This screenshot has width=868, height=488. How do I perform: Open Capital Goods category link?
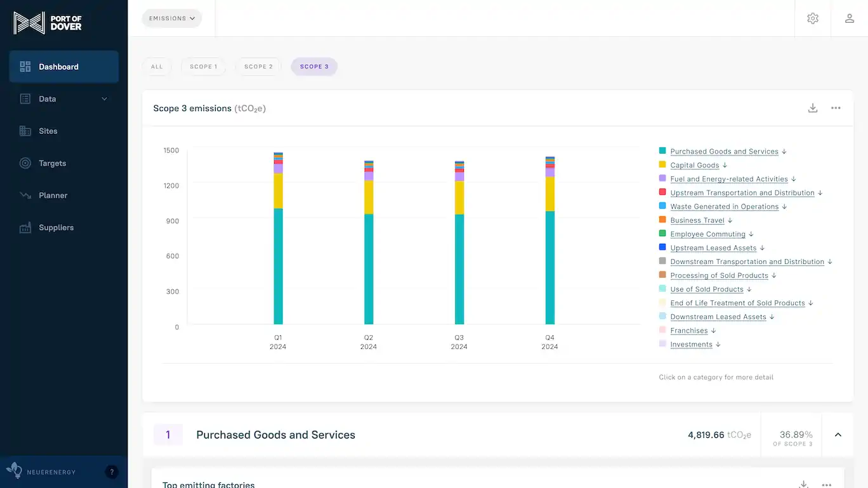tap(695, 165)
